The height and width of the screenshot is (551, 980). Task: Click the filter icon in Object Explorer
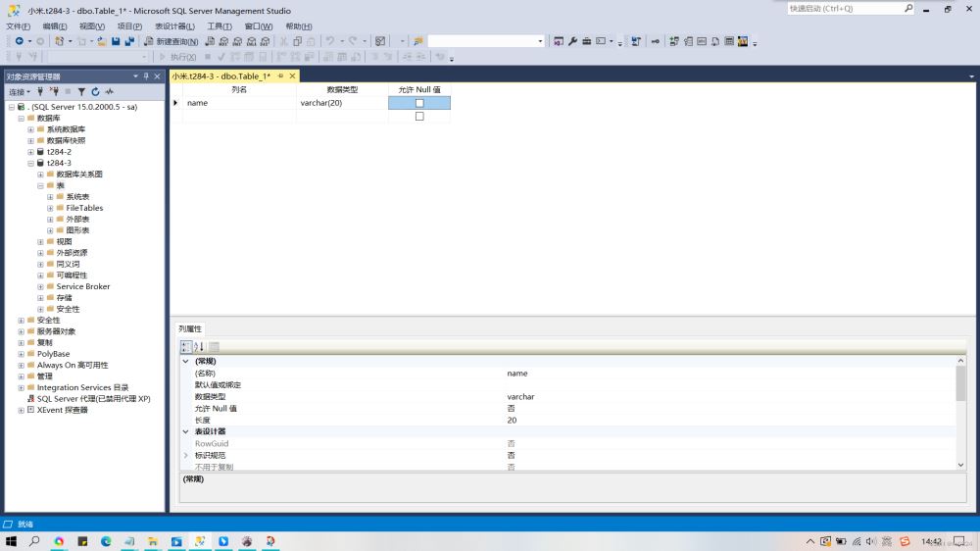pyautogui.click(x=82, y=91)
